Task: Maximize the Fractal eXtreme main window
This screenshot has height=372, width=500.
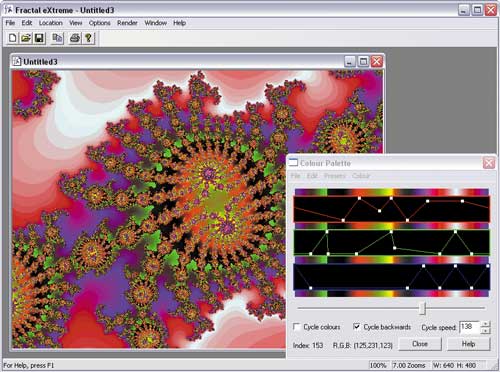Action: [x=477, y=10]
